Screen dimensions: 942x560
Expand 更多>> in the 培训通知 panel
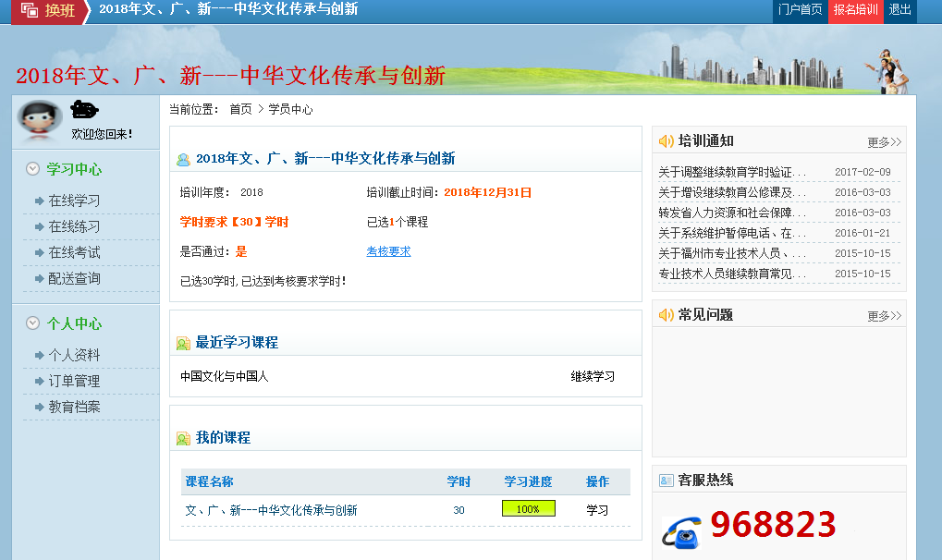(884, 142)
